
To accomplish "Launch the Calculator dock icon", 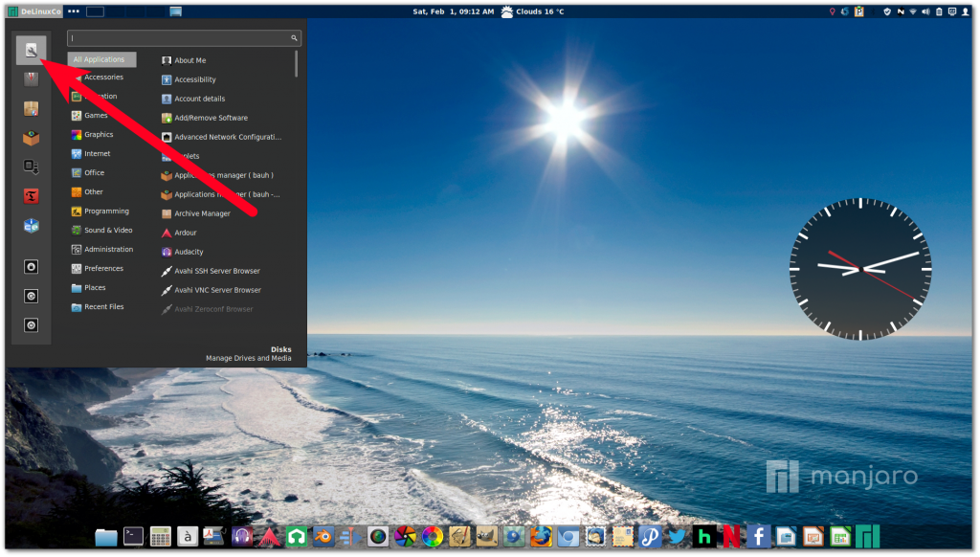I will tap(161, 536).
